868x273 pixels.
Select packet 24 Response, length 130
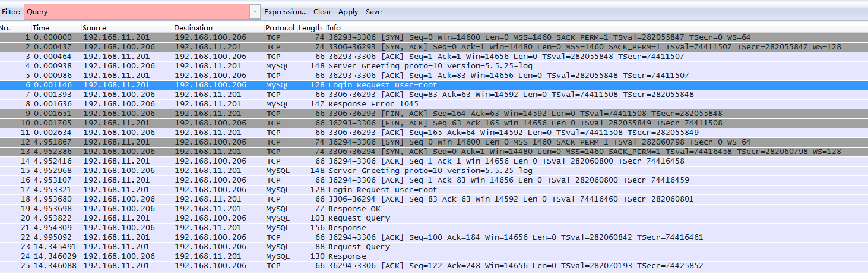point(434,256)
